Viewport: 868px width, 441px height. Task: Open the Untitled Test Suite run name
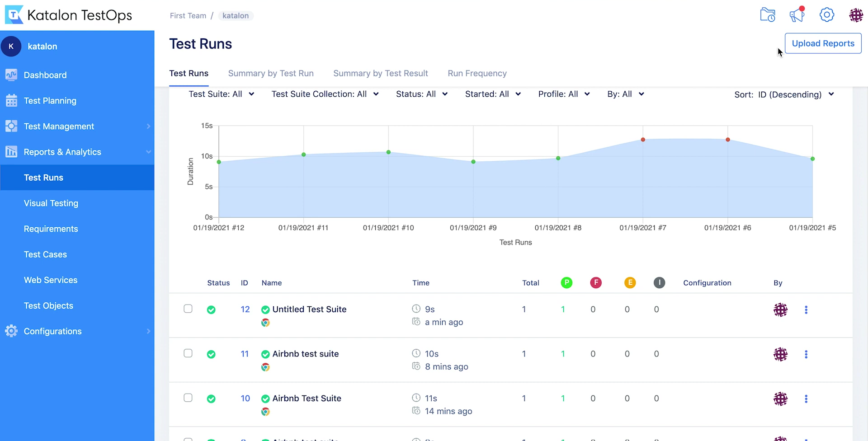click(309, 310)
